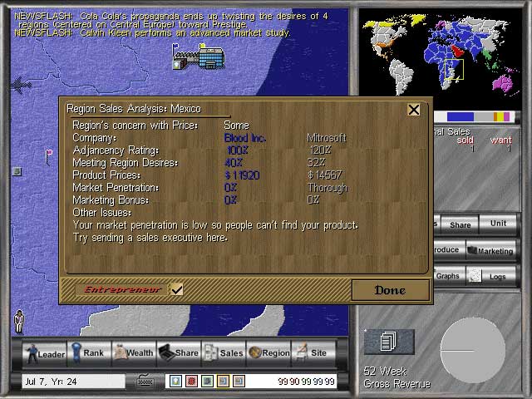
Task: Click the $14567 product price
Action: coord(325,175)
